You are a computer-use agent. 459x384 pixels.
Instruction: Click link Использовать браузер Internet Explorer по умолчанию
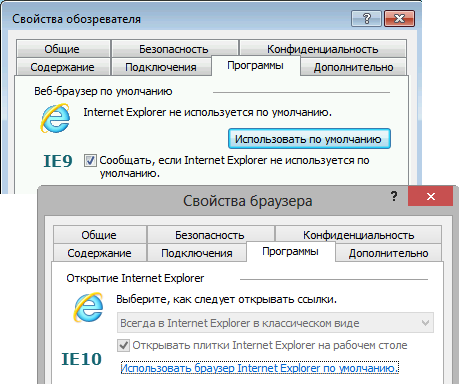259,368
